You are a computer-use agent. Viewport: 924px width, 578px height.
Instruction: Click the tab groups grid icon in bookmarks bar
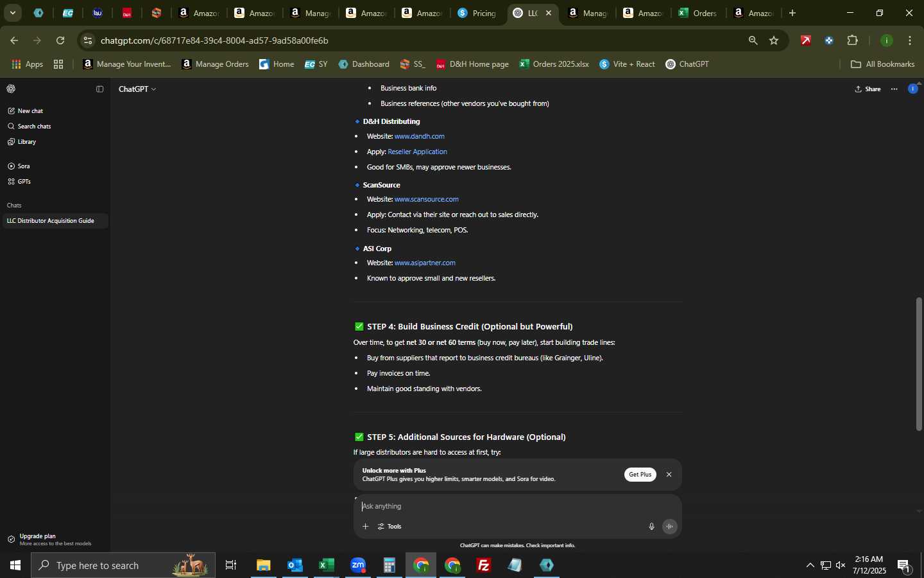[x=58, y=64]
